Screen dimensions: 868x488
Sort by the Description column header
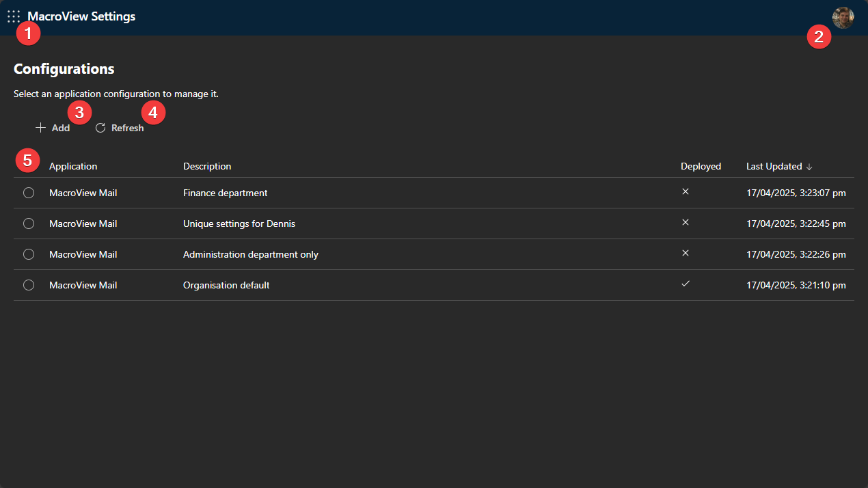point(207,166)
